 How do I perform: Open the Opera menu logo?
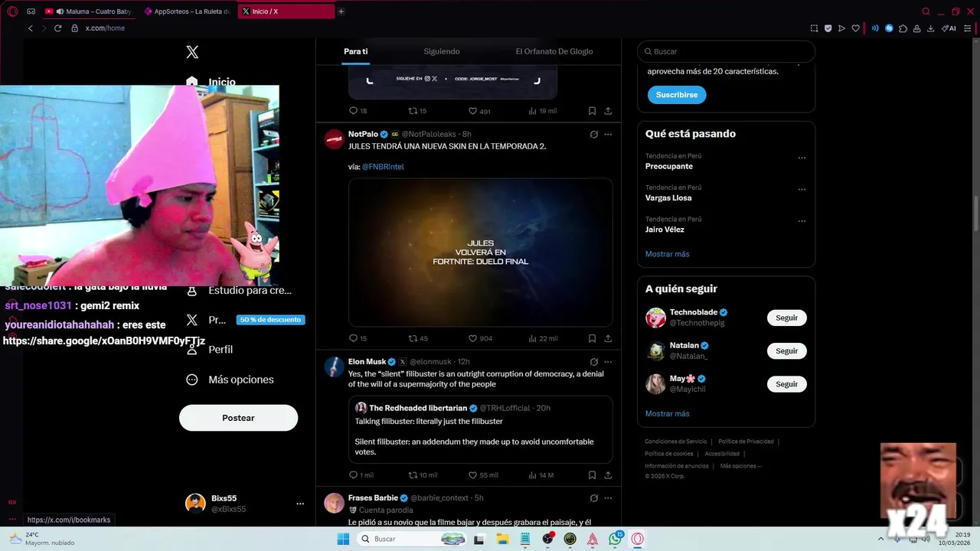click(x=12, y=11)
